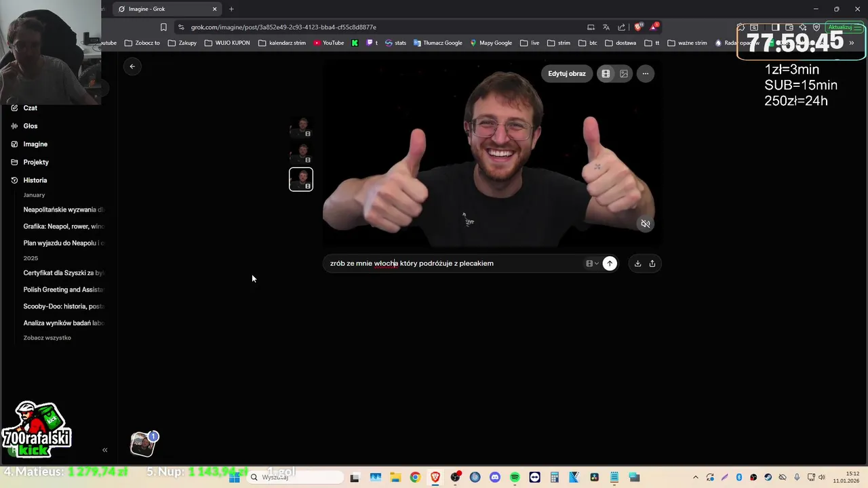Click Zobacz wszystko link

click(x=47, y=338)
